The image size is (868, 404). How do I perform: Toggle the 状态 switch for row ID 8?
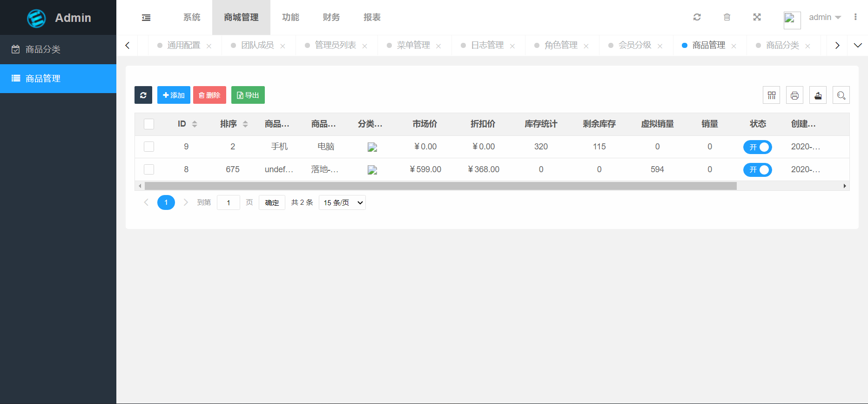click(x=758, y=170)
